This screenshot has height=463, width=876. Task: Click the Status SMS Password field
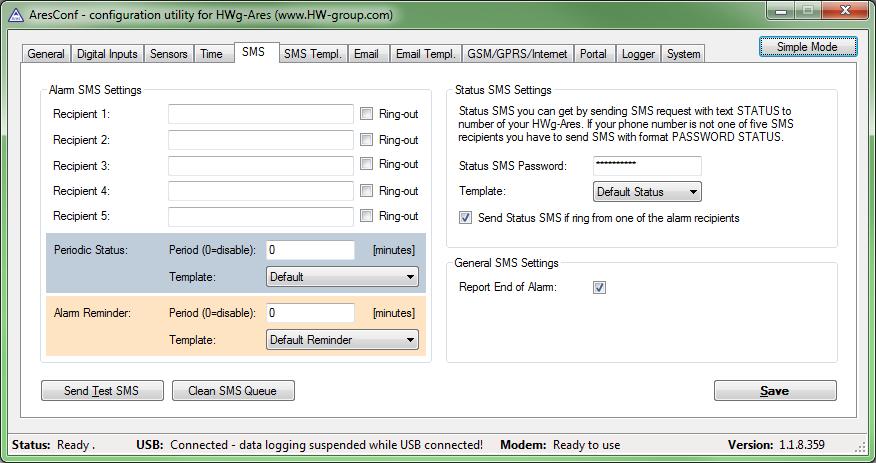pyautogui.click(x=647, y=166)
